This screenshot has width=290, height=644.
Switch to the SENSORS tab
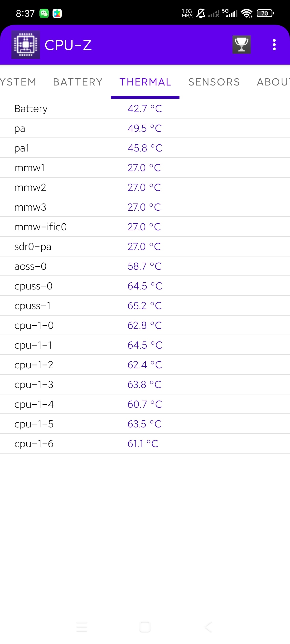(214, 82)
